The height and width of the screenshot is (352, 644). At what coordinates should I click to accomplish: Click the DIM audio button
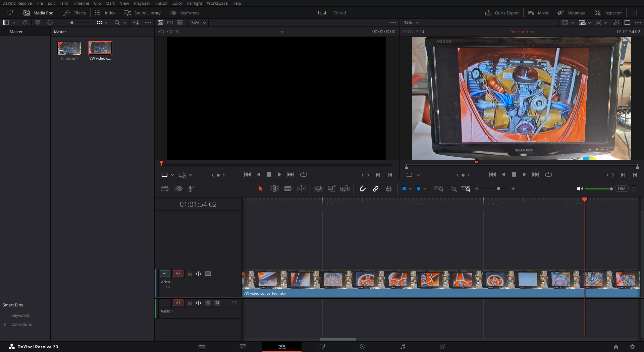tap(622, 189)
